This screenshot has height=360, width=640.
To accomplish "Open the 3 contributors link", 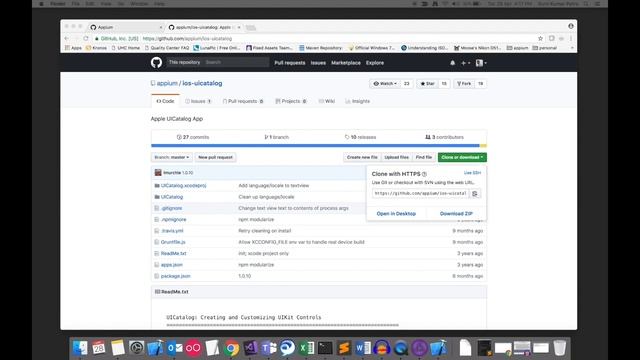I will [444, 137].
